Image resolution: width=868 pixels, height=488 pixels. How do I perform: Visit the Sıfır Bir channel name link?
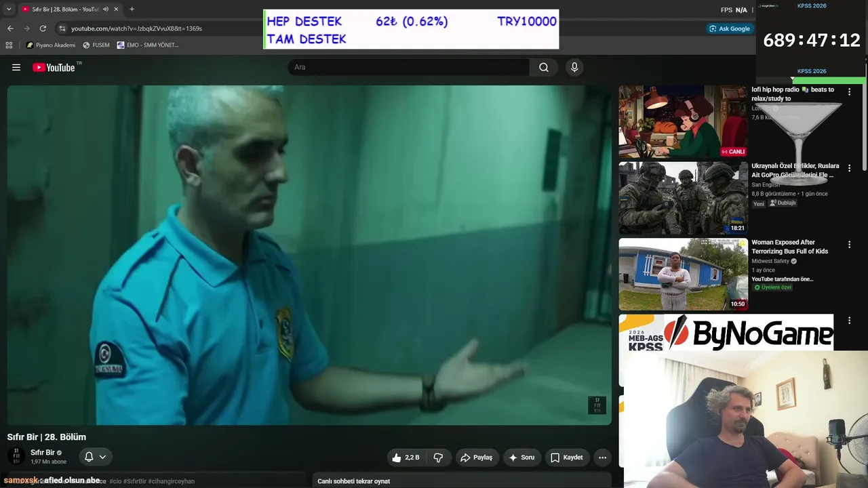coord(42,452)
